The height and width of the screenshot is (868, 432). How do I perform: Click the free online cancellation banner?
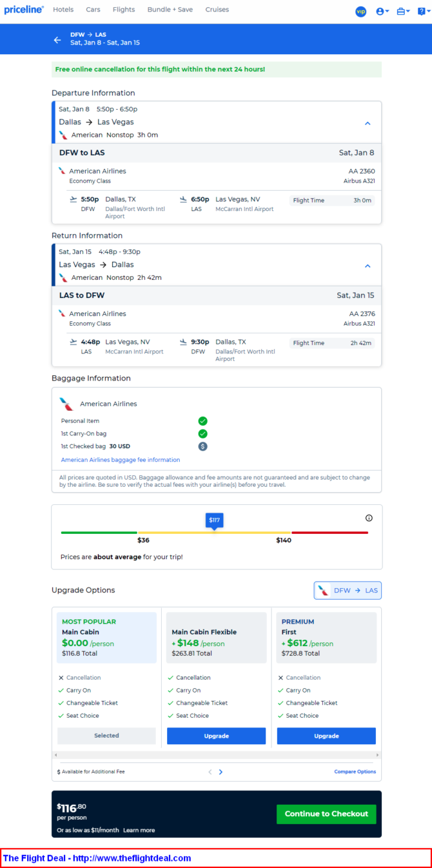click(x=217, y=70)
